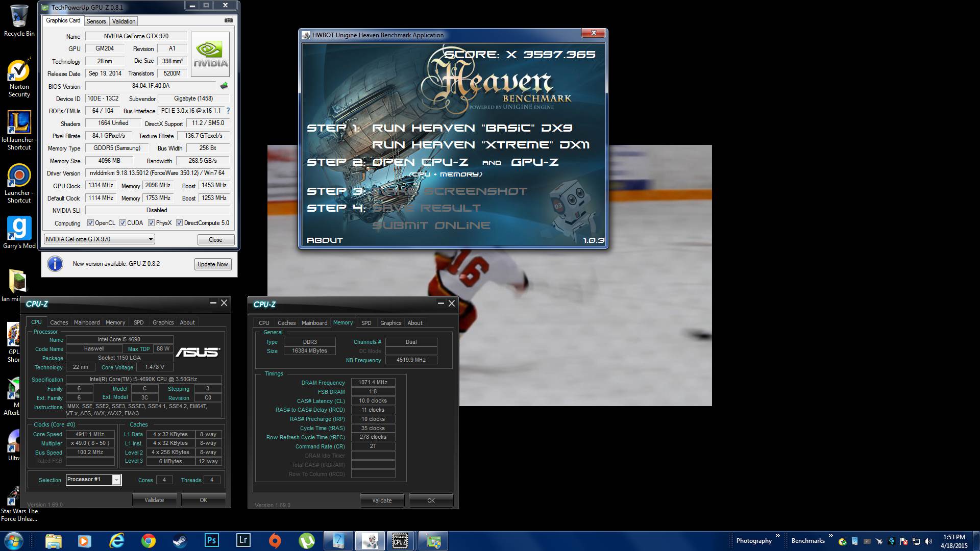Launch Origin from the taskbar
This screenshot has height=551, width=980.
(x=275, y=541)
